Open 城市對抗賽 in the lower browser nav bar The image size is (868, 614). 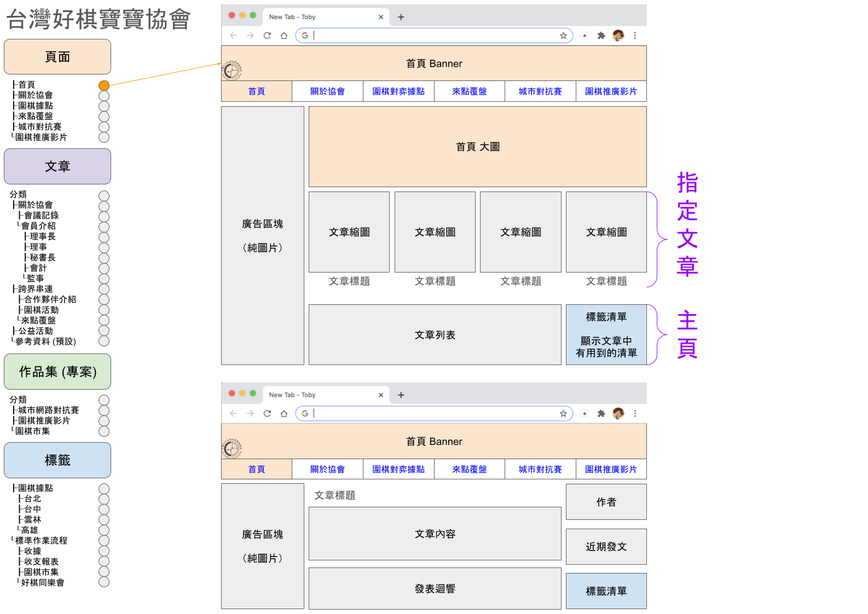[x=540, y=470]
